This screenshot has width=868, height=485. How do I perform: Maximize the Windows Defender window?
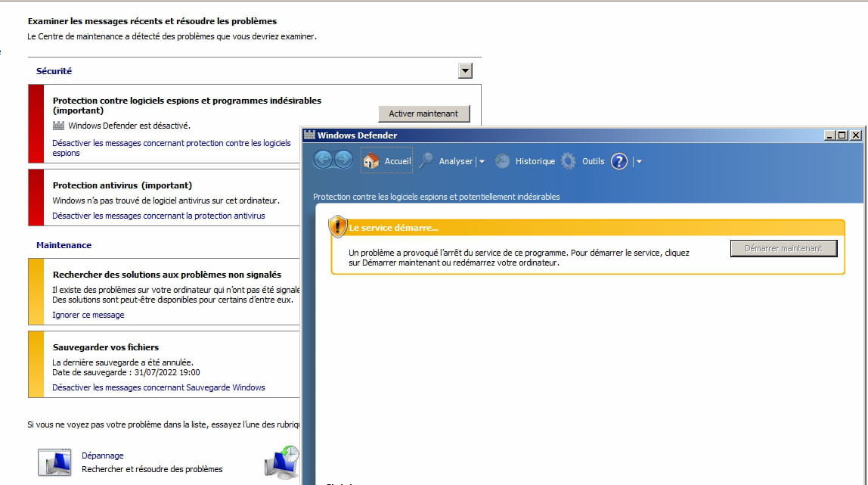pos(842,135)
